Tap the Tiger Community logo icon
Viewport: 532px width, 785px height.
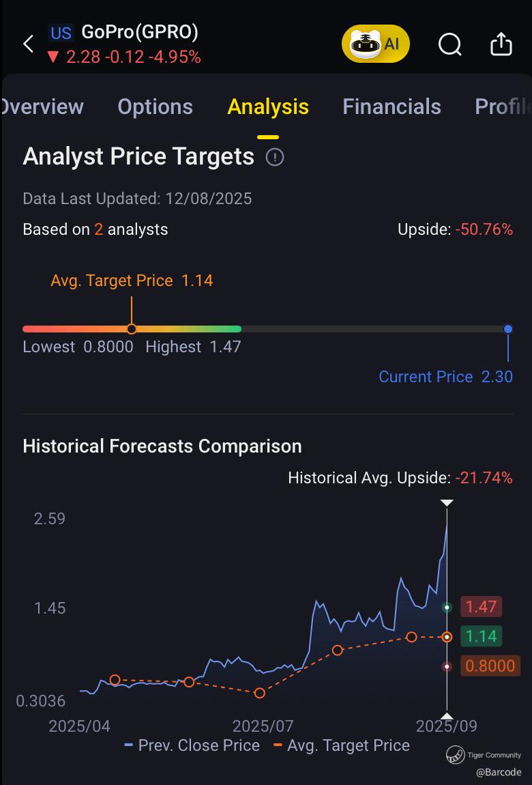point(456,755)
